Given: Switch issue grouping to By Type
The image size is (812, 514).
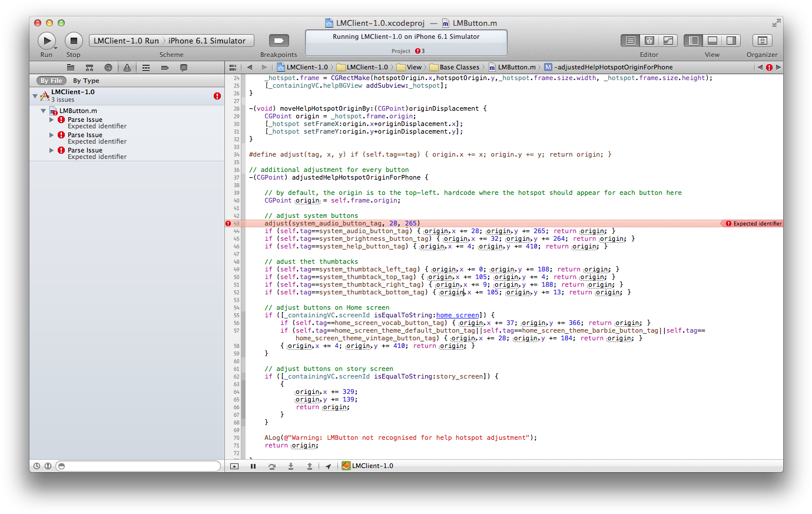Looking at the screenshot, I should click(x=86, y=81).
